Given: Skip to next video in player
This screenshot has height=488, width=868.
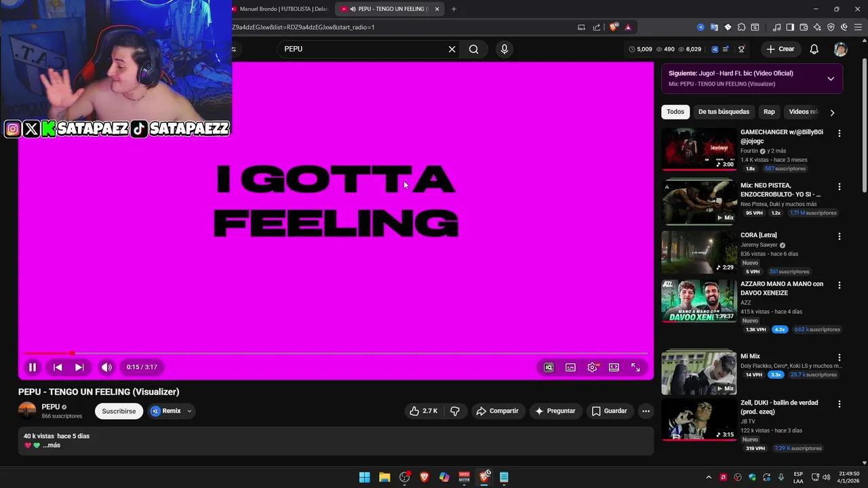Looking at the screenshot, I should [79, 367].
